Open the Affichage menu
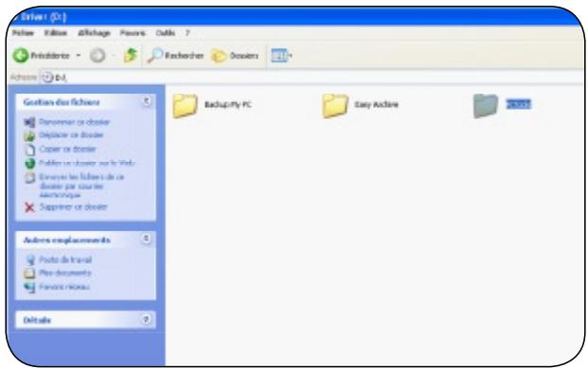588x368 pixels. [94, 33]
